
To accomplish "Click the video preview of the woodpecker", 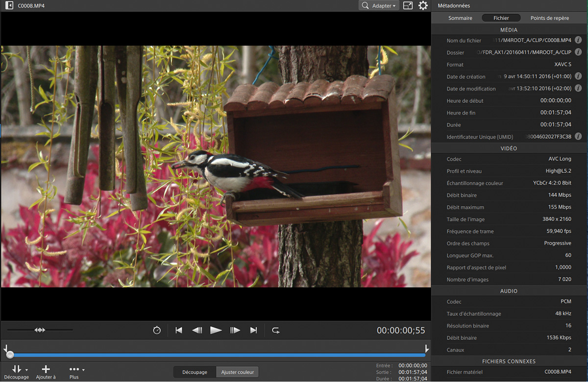I will 216,167.
